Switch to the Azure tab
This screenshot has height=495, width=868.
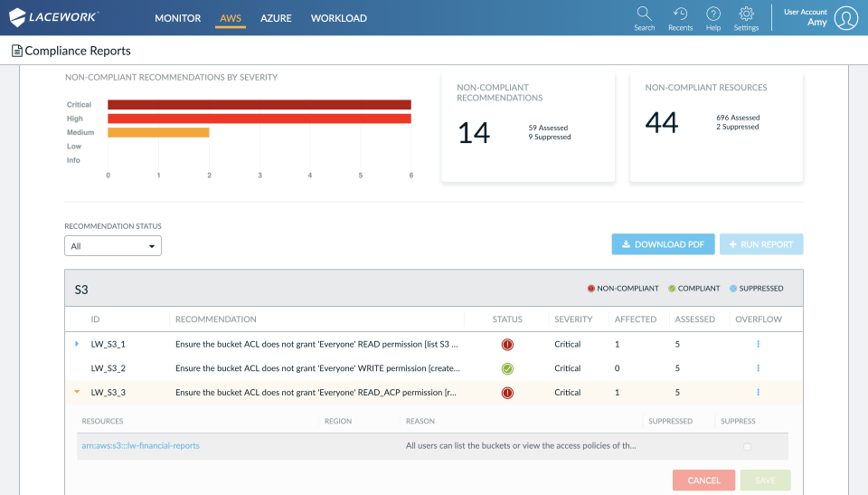point(278,18)
